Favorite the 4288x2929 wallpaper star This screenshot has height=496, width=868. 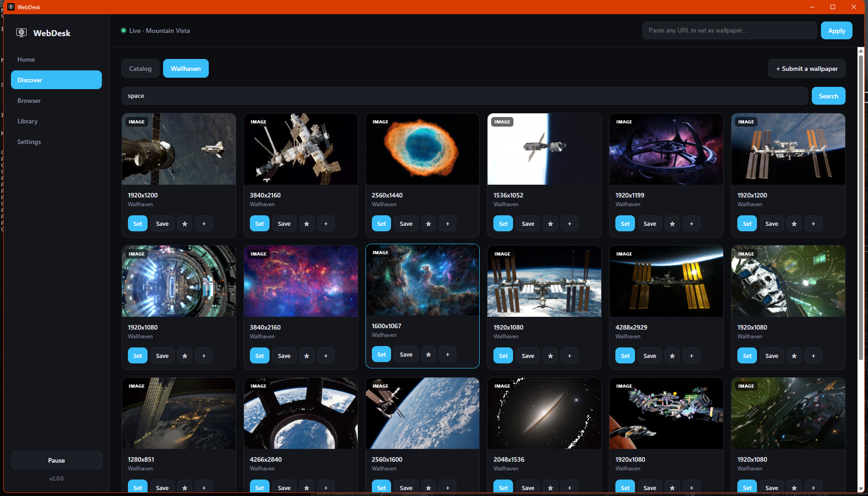coord(672,356)
